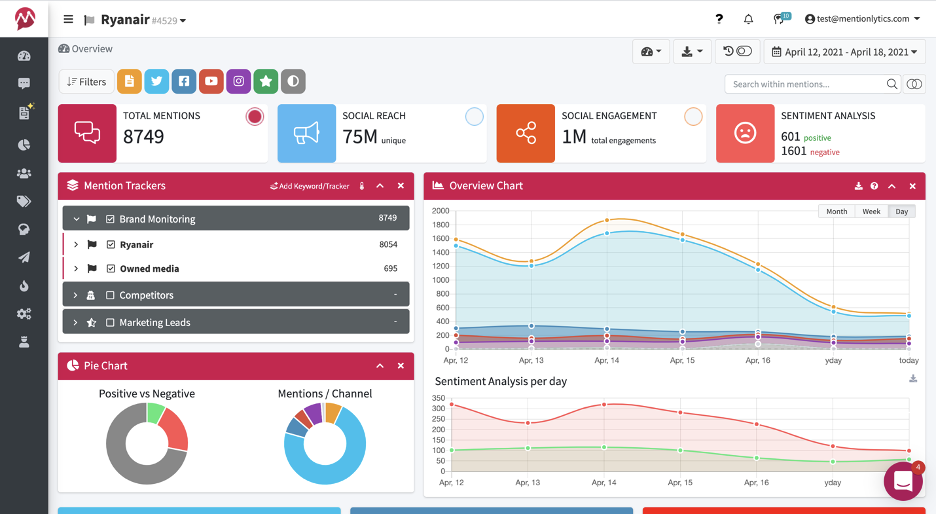
Task: Collapse the Mention Trackers panel
Action: click(x=380, y=186)
